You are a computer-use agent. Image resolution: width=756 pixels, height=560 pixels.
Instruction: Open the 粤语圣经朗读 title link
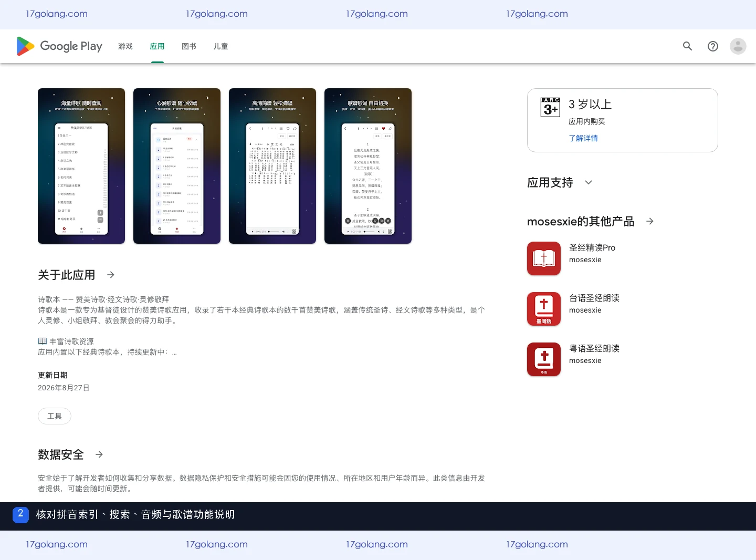tap(594, 348)
